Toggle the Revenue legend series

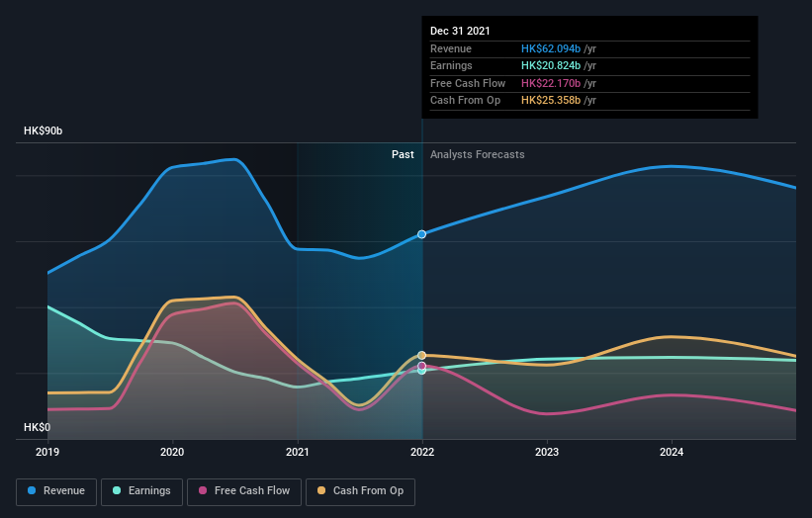56,491
